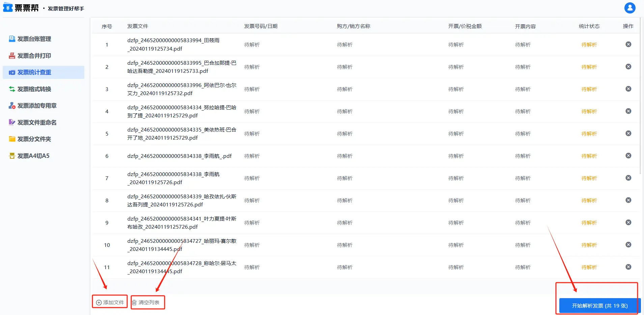This screenshot has width=644, height=315.
Task: Click the 发票A4切A5 icon
Action: [x=12, y=155]
